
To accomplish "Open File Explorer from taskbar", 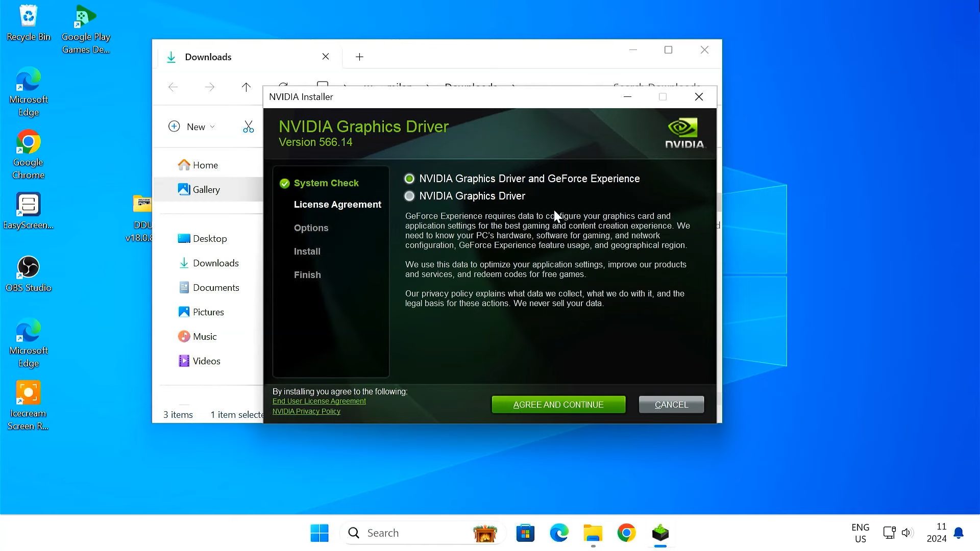I will (x=593, y=533).
